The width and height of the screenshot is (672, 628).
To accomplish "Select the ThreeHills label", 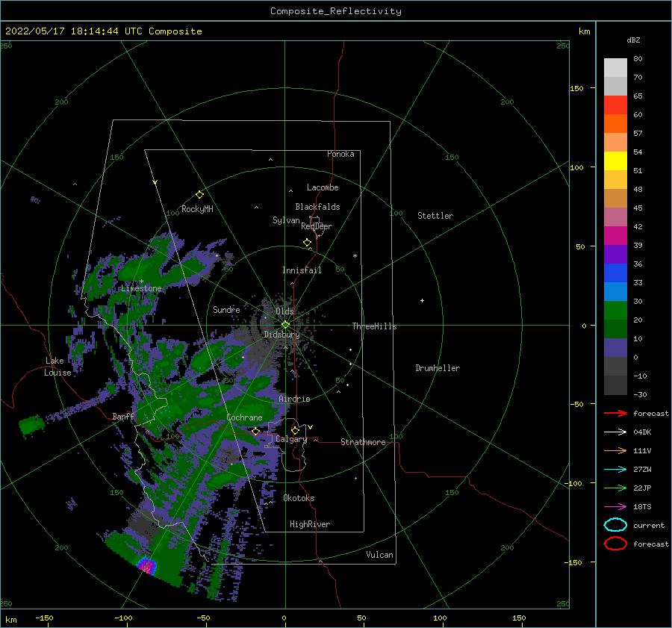I will coord(374,326).
